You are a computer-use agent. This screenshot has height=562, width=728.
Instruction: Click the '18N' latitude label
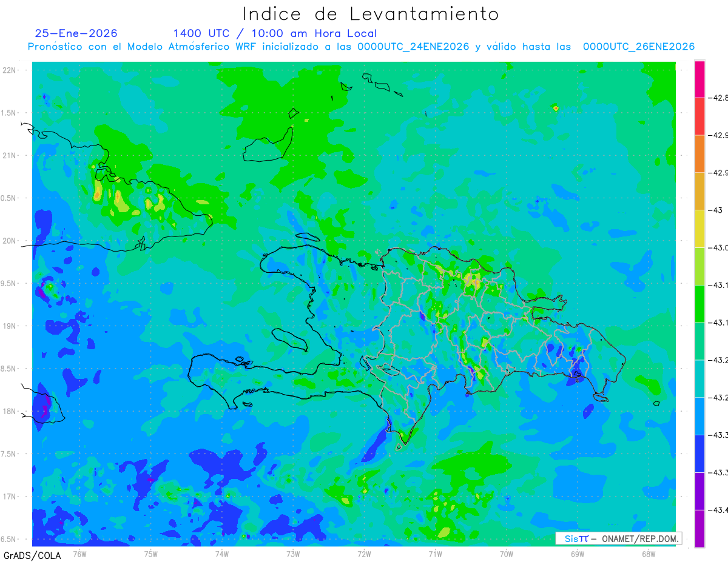pos(10,412)
